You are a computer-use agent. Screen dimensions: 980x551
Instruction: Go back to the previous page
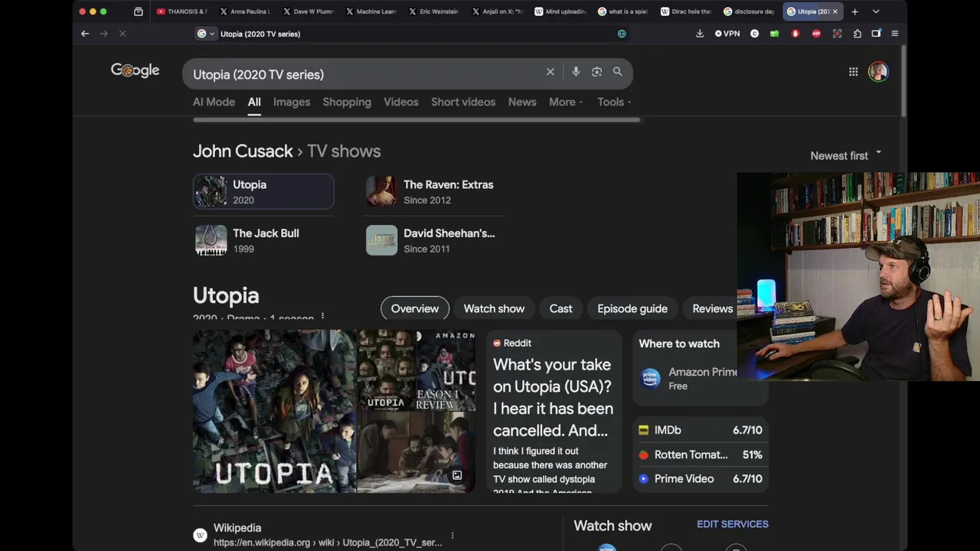(85, 34)
